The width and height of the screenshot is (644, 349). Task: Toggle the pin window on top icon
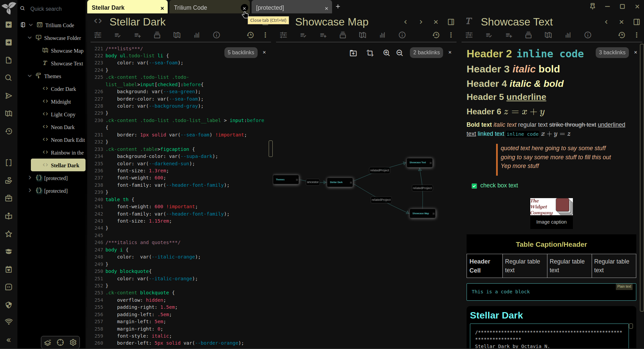pyautogui.click(x=593, y=6)
